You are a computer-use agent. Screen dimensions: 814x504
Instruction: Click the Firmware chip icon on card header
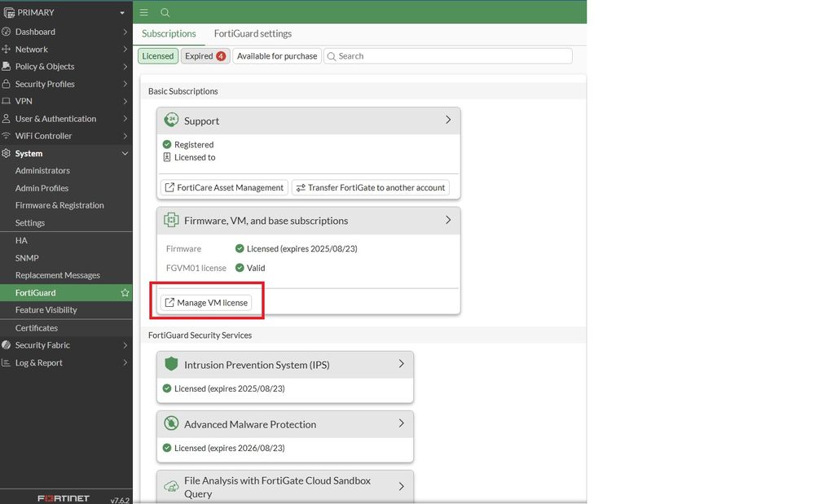point(171,220)
